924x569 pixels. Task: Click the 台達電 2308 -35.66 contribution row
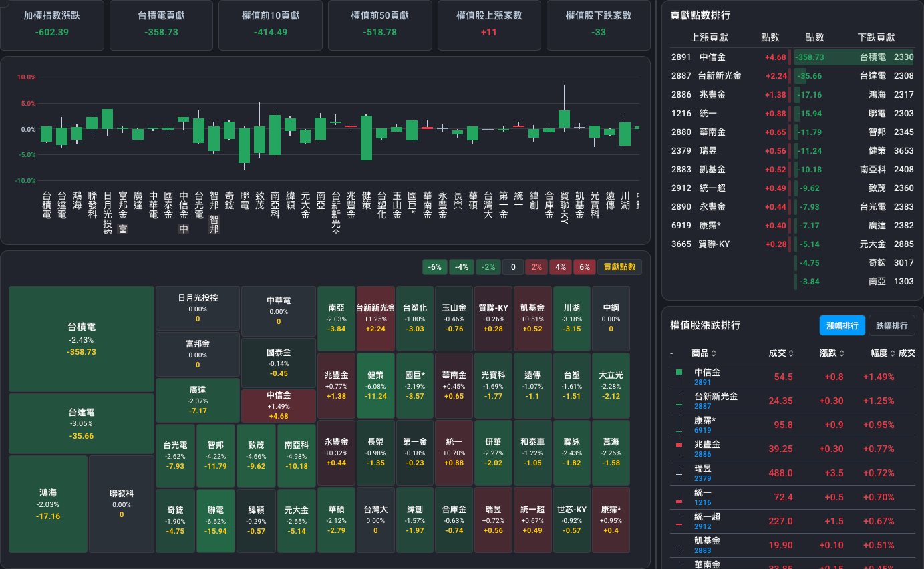click(x=854, y=76)
